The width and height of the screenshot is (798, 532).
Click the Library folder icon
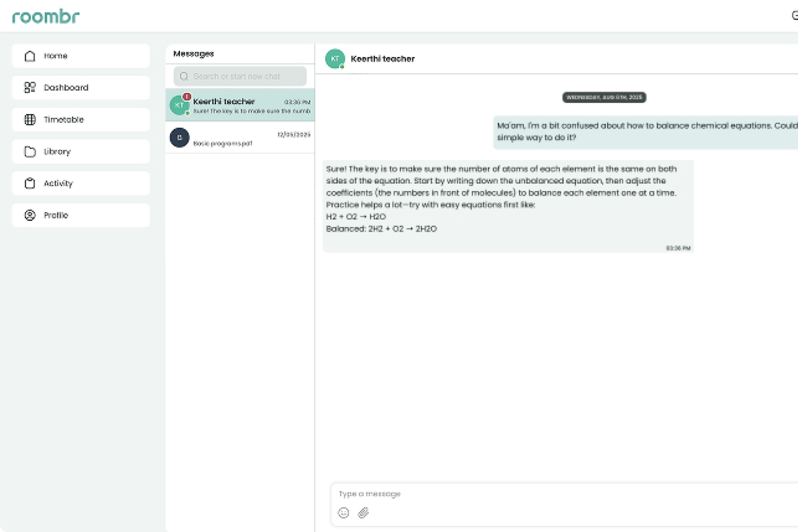tap(30, 151)
